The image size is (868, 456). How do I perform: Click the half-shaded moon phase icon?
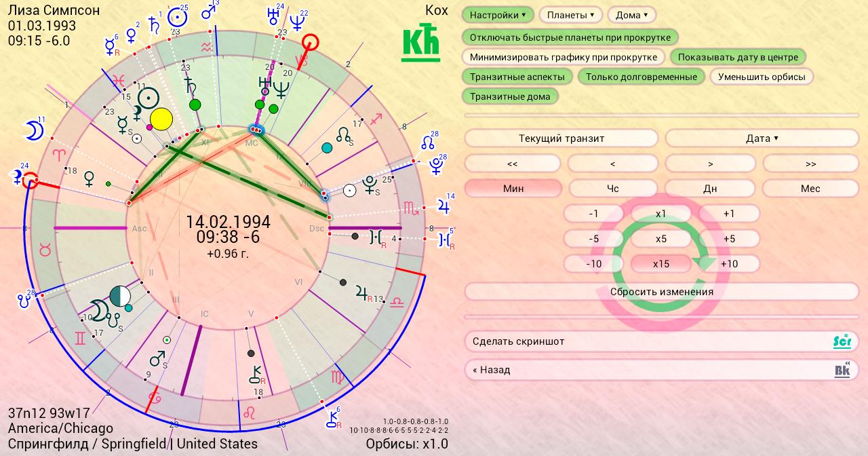click(119, 295)
